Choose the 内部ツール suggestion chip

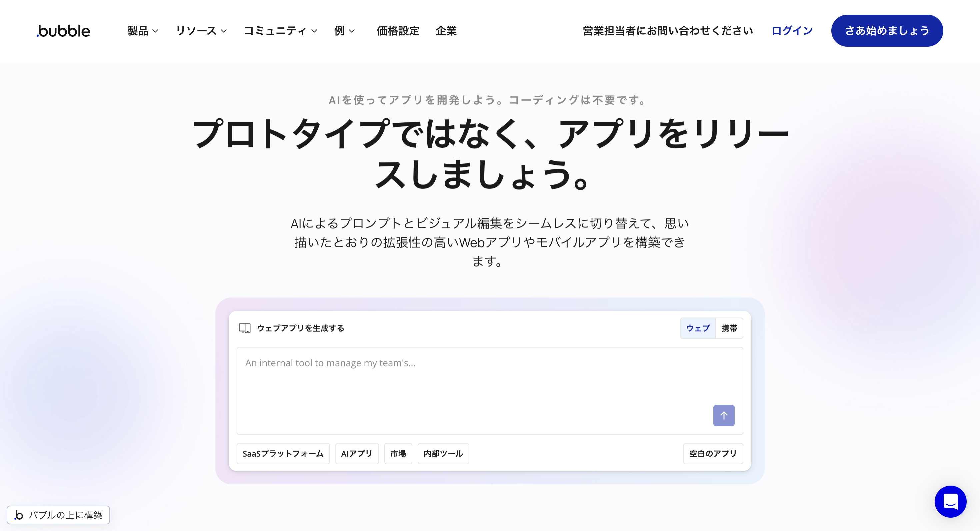443,453
